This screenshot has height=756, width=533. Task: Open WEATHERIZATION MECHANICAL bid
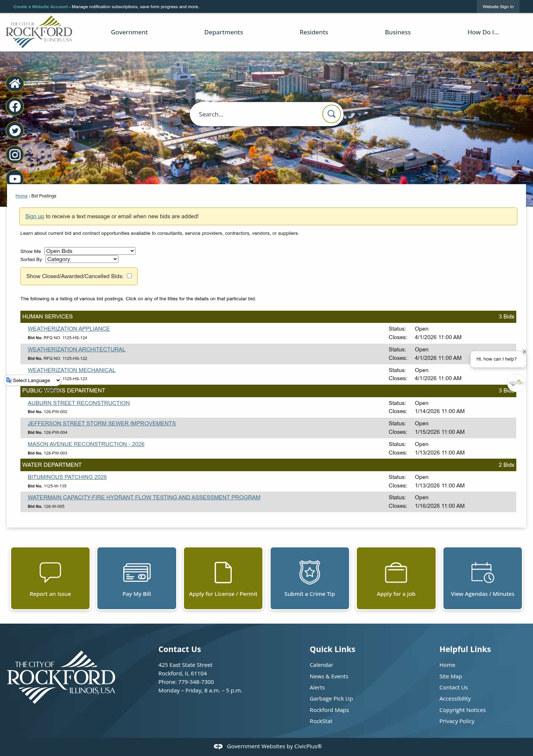71,370
